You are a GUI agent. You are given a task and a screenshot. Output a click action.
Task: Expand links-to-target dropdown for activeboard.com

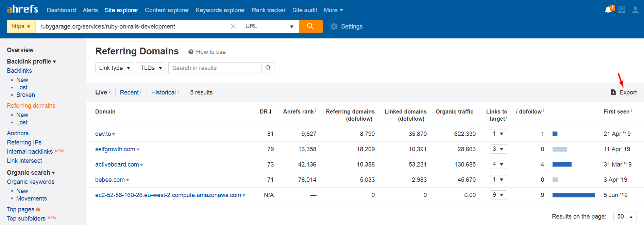click(498, 165)
